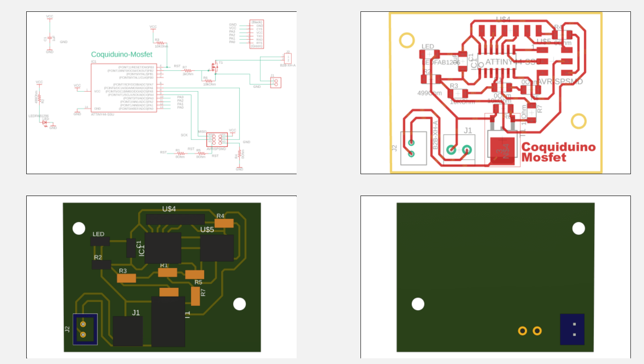Click the Coquiduino-Mosfet title in schematic
The width and height of the screenshot is (644, 364).
click(x=122, y=55)
